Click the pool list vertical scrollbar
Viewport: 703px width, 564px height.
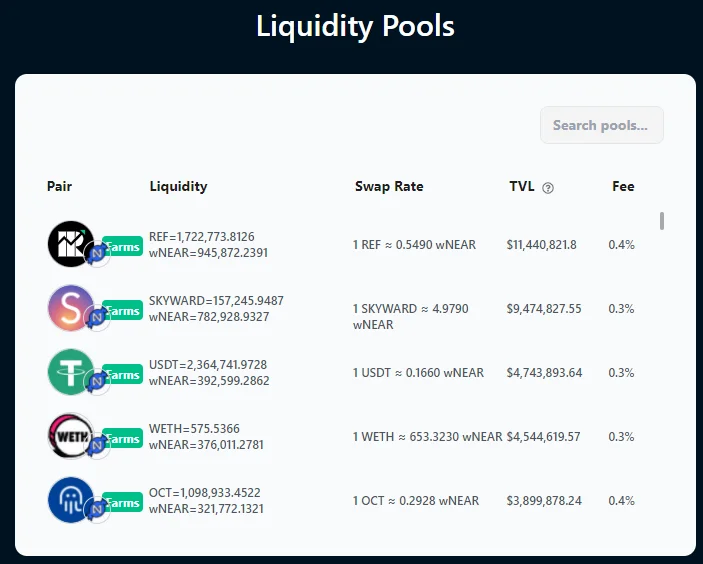pyautogui.click(x=662, y=221)
